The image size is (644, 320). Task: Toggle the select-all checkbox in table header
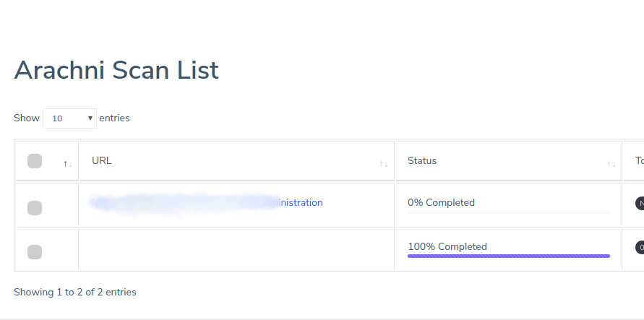coord(35,161)
